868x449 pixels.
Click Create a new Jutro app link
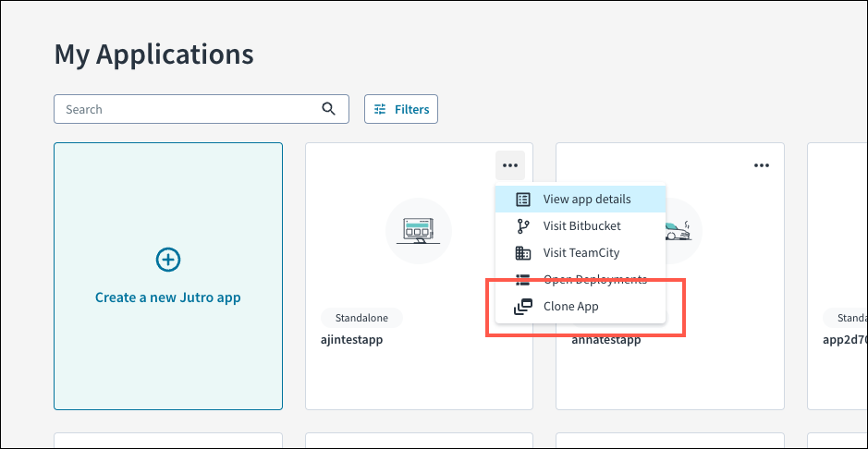pyautogui.click(x=167, y=297)
